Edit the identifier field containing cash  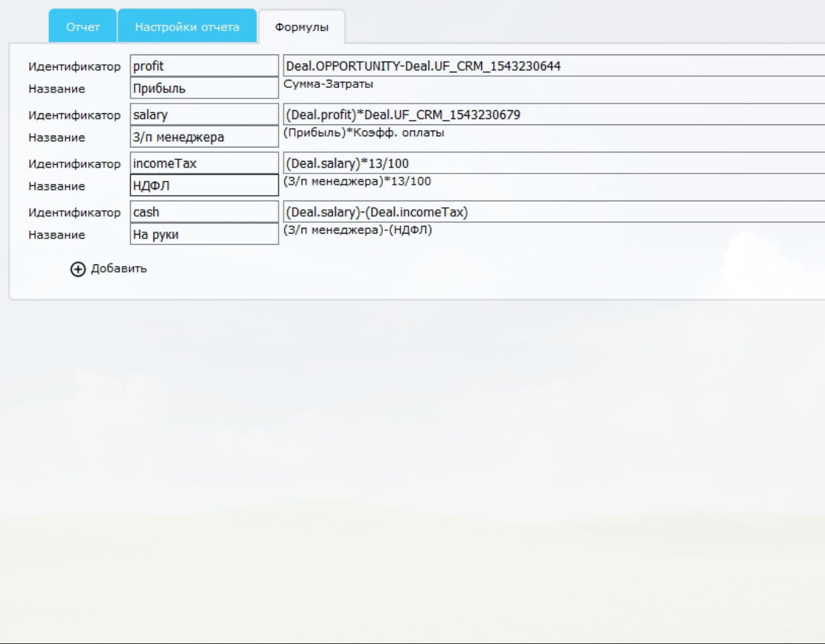point(204,212)
